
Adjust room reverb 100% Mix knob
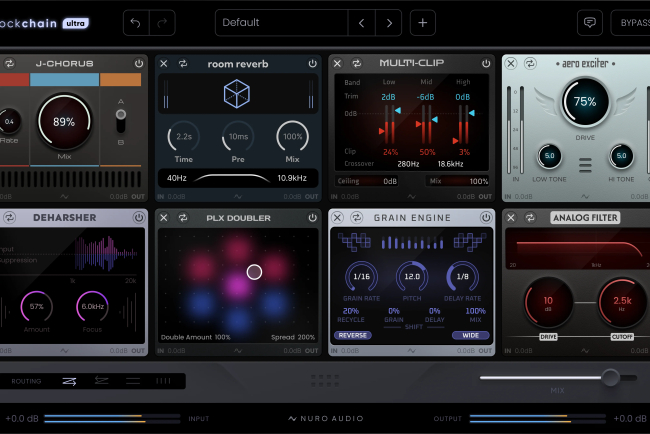[x=292, y=136]
